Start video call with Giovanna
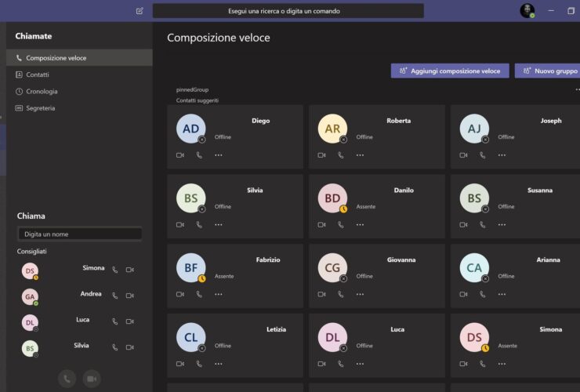Image resolution: width=580 pixels, height=392 pixels. point(322,294)
